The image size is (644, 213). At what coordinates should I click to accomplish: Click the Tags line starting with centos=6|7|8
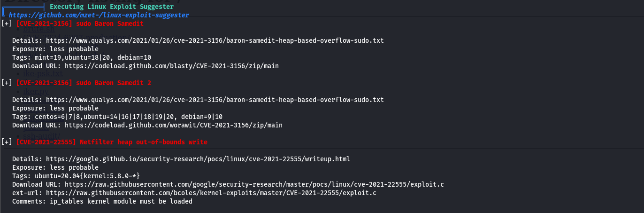click(x=117, y=117)
